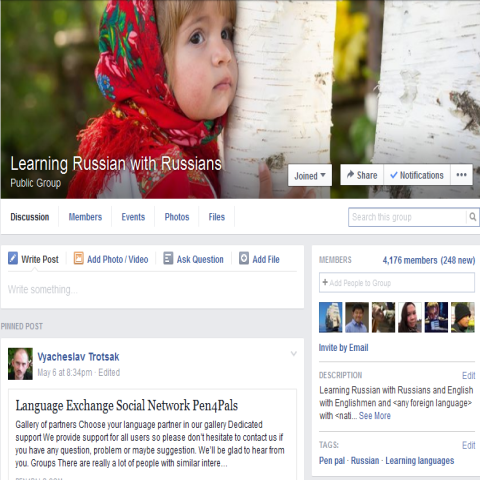
Task: Click the Invite by Email link
Action: pos(343,348)
